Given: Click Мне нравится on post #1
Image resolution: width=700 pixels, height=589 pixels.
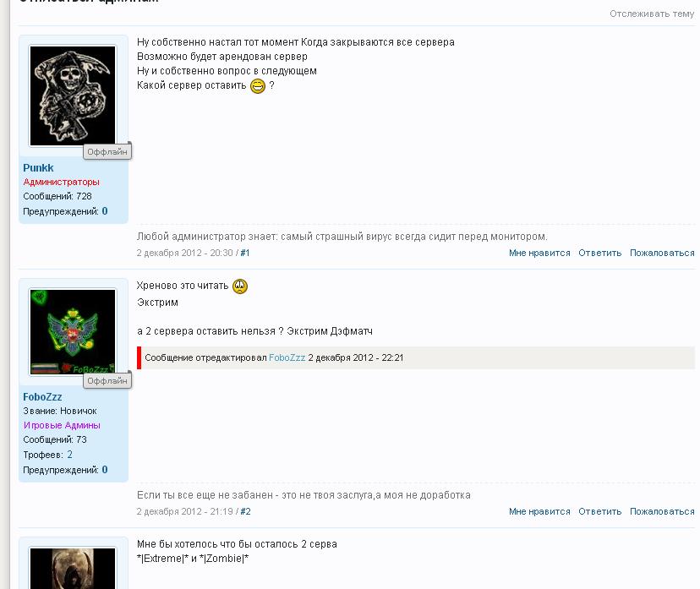Looking at the screenshot, I should (x=539, y=253).
